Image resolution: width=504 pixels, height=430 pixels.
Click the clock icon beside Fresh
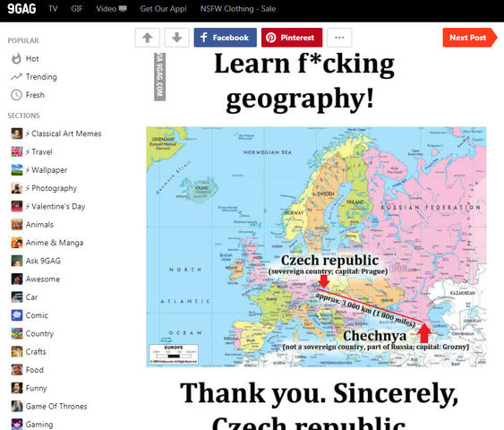point(16,95)
